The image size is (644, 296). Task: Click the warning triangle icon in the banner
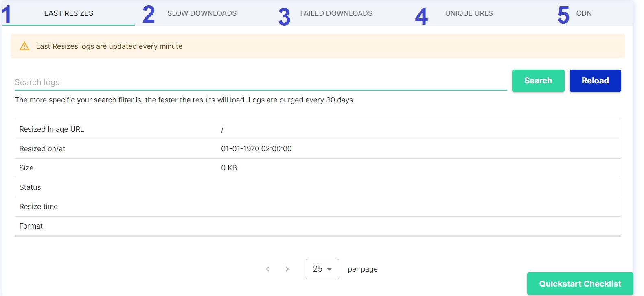pos(24,46)
